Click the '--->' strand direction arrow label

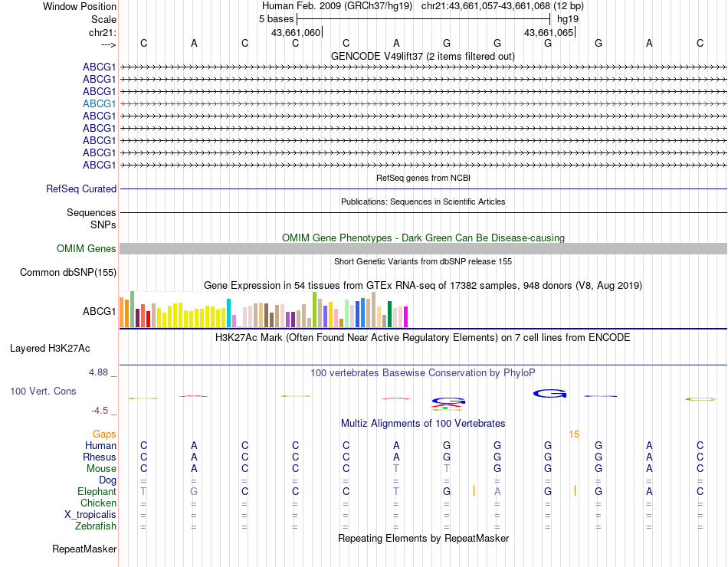108,44
